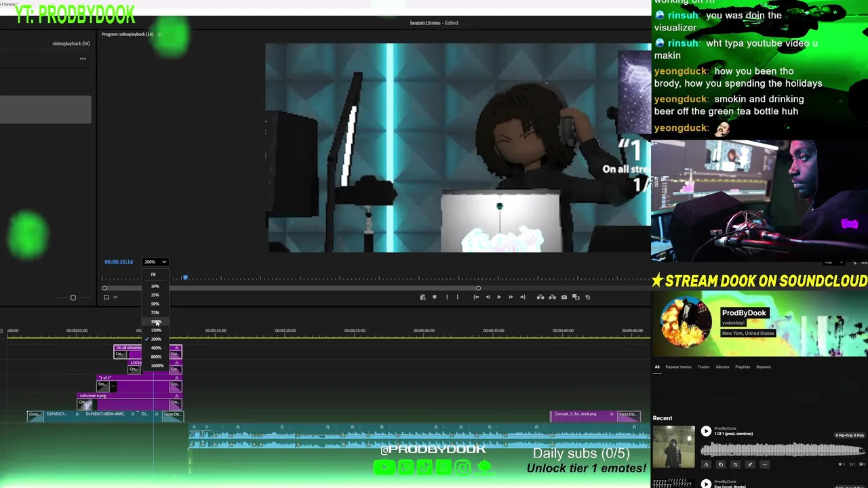The width and height of the screenshot is (868, 488).
Task: Click the Extract button in transport controls
Action: point(552,297)
